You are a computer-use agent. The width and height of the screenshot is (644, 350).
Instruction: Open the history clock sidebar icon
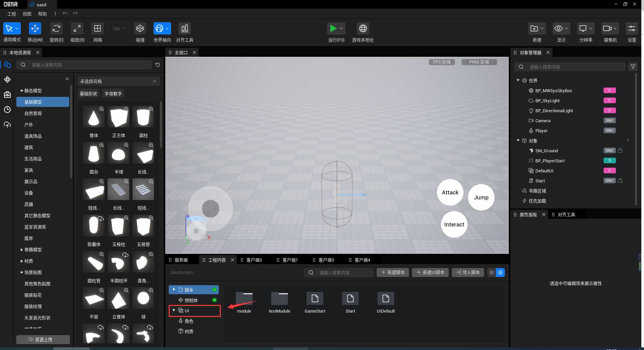point(7,110)
